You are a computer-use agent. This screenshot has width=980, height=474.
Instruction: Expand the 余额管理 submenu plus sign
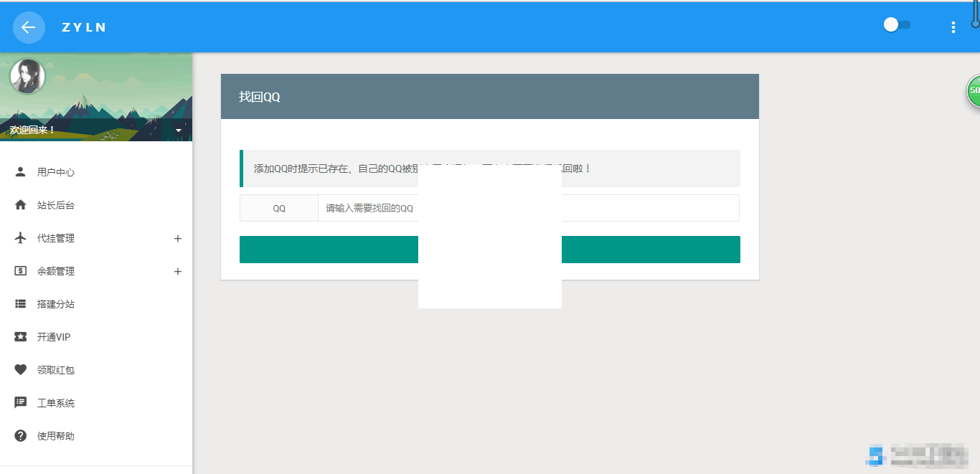point(178,272)
